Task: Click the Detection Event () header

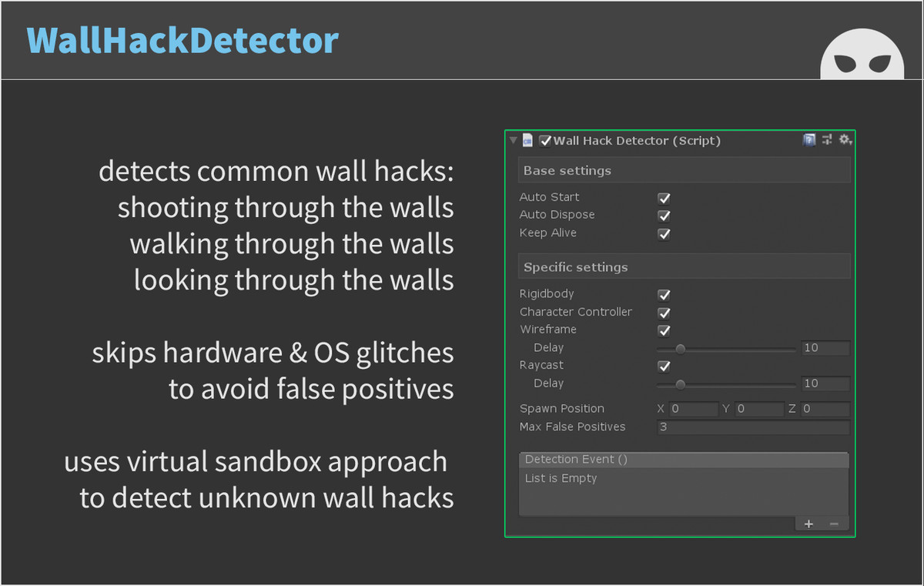Action: [x=684, y=460]
